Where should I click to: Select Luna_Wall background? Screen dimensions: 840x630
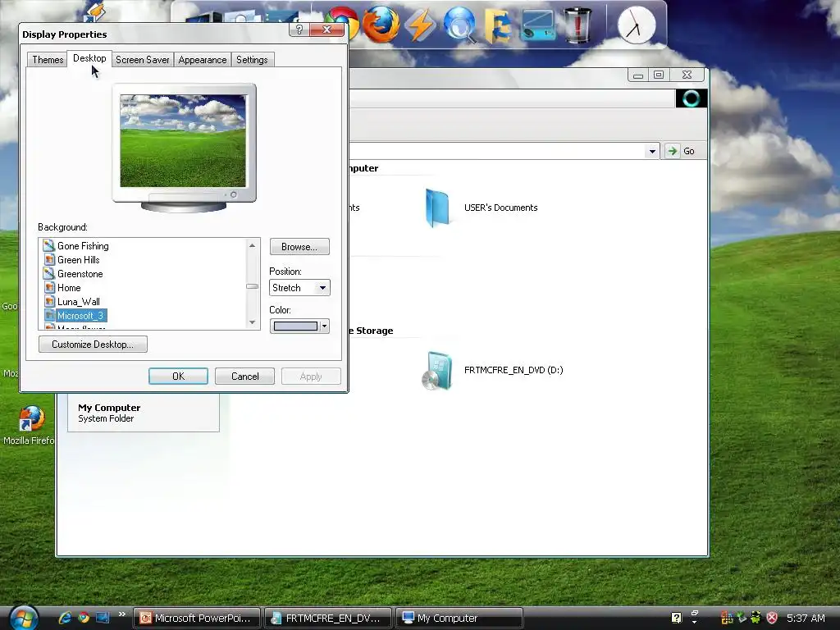tap(78, 302)
